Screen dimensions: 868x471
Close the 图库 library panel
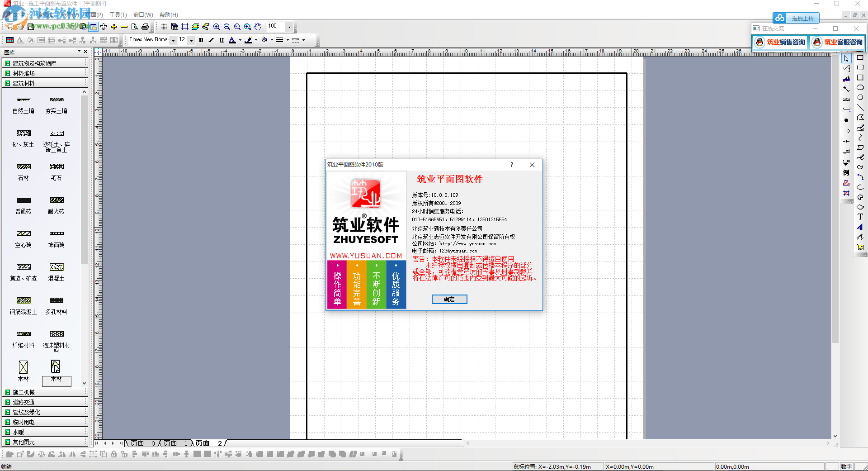coord(85,52)
